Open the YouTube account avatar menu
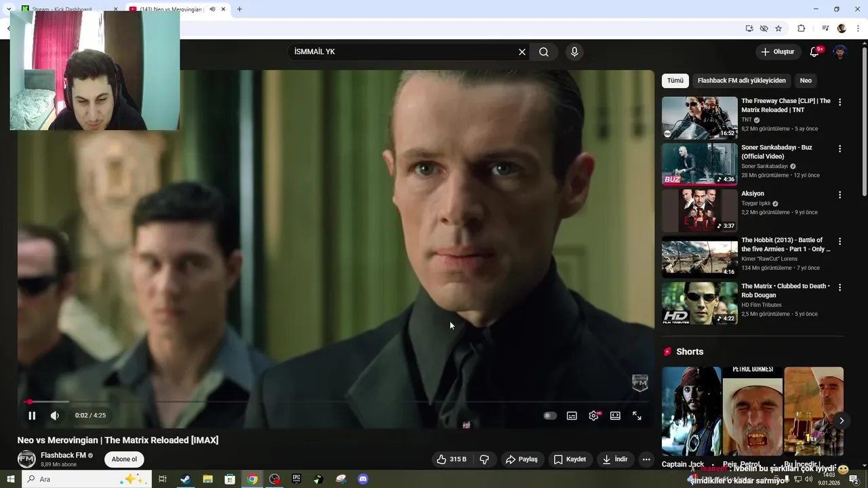Viewport: 868px width, 488px height. point(840,52)
